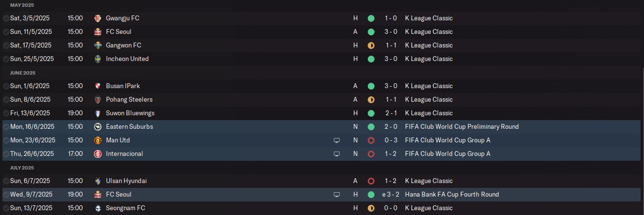Click the TV icon on Man Utd row
644x215 pixels.
[337, 140]
